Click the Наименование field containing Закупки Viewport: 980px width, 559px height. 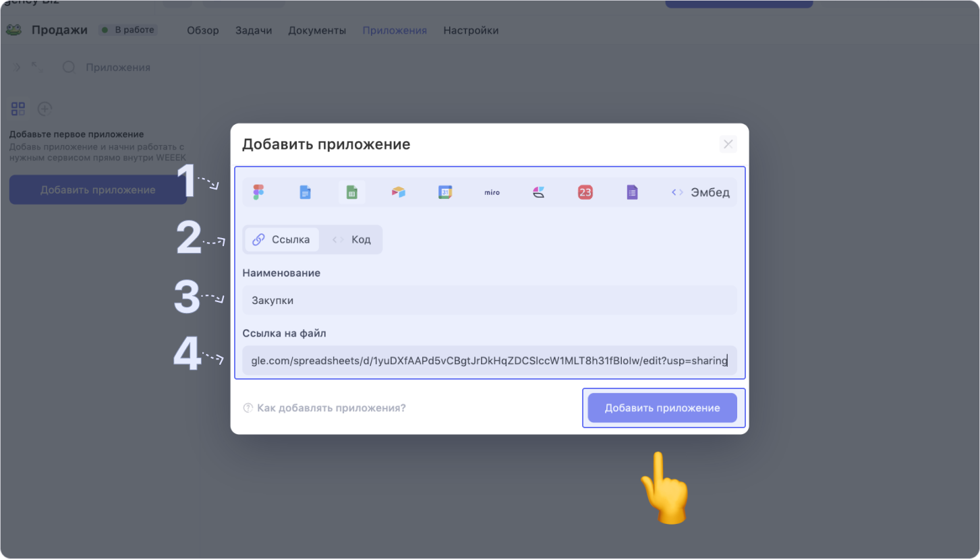click(x=489, y=300)
